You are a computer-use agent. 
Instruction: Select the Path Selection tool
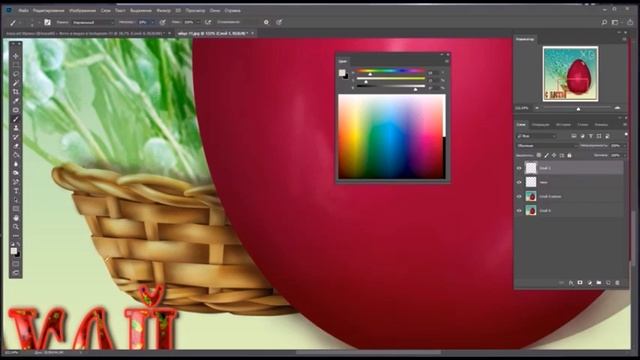[16, 200]
